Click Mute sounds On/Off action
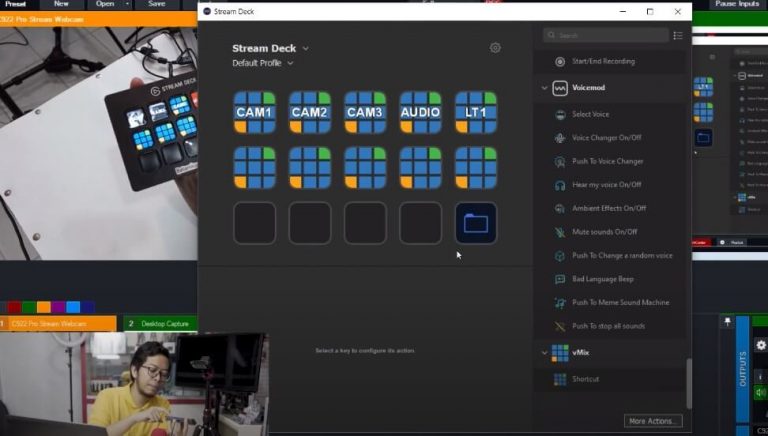The image size is (768, 436). [x=604, y=232]
